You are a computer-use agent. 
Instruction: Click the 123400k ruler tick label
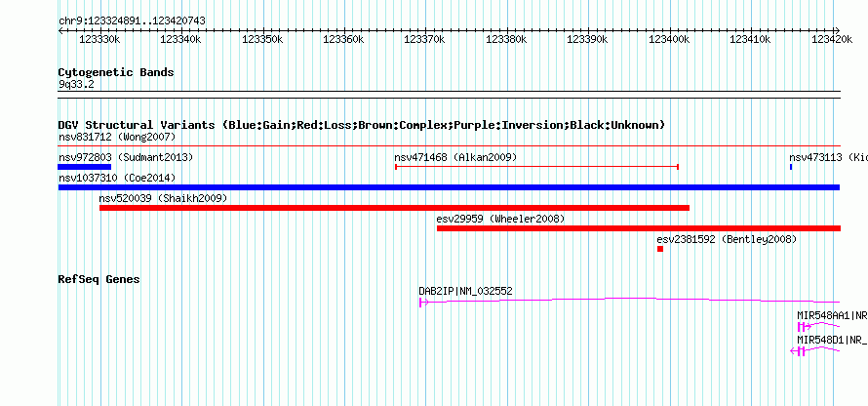click(668, 40)
